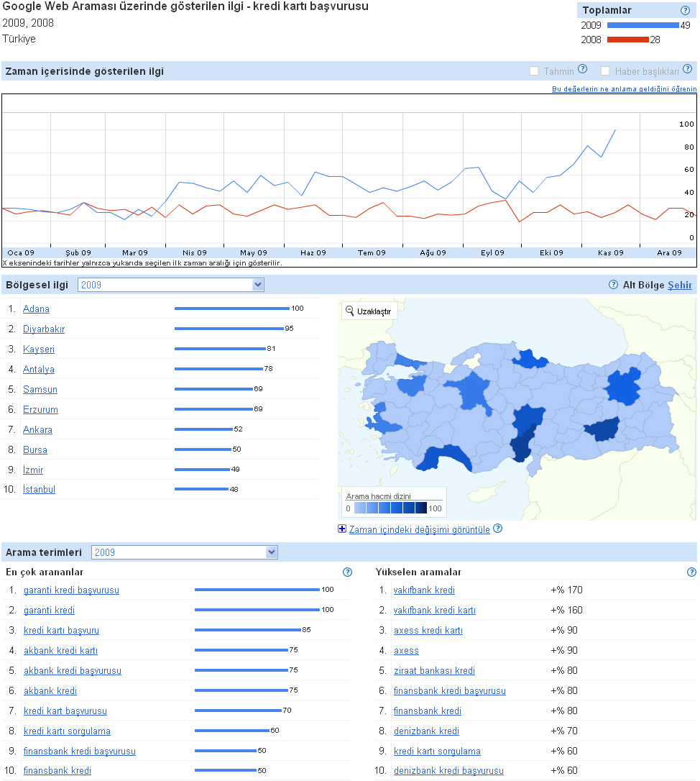
Task: Click the help icon for En çok arananlar
Action: coord(348,572)
